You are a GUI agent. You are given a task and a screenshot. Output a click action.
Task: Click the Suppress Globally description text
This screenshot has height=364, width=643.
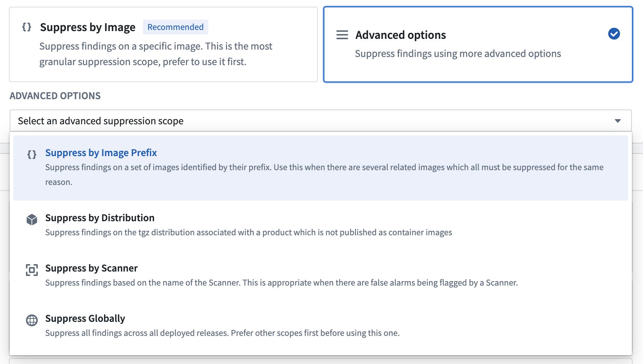coord(222,333)
